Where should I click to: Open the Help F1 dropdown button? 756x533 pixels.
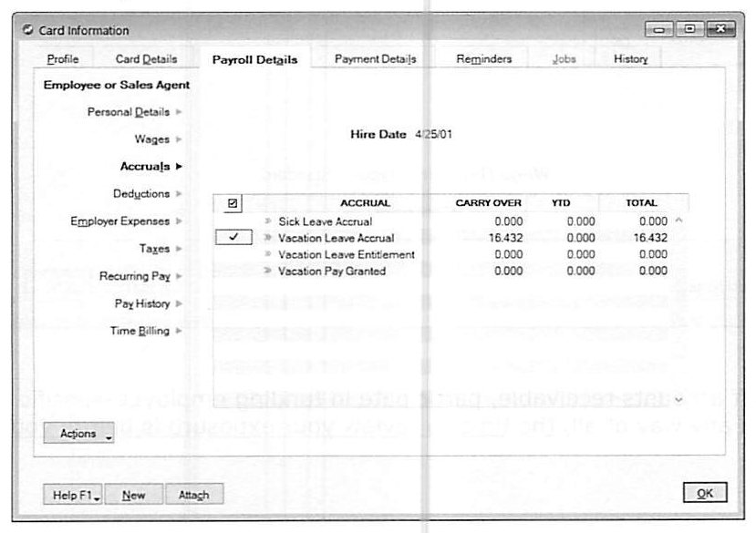tap(73, 495)
